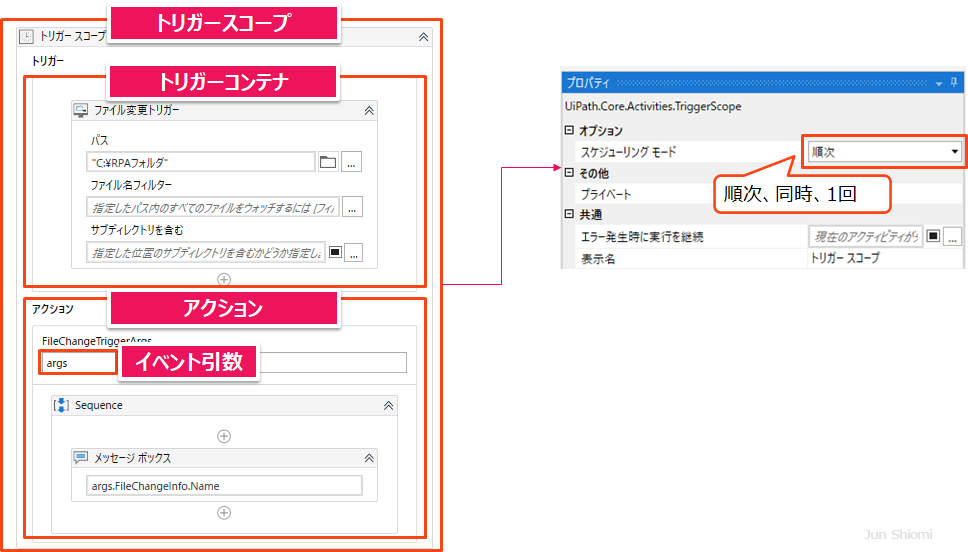Click the include subdirectories input field
This screenshot has height=552, width=968.
pos(206,253)
